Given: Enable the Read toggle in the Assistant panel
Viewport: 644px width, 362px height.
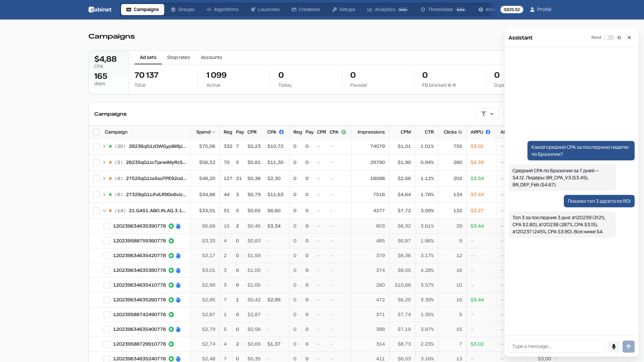Looking at the screenshot, I should pyautogui.click(x=608, y=38).
